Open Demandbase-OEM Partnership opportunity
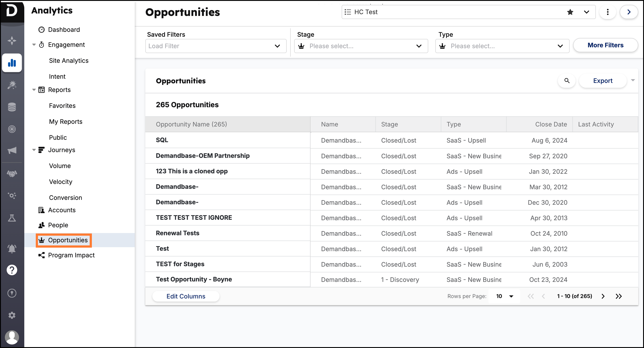 [x=203, y=156]
